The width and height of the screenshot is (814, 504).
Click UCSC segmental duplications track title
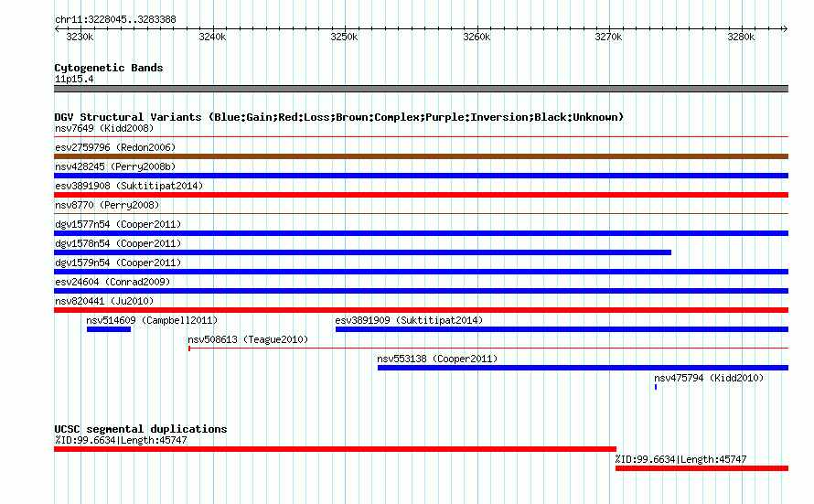[x=141, y=429]
